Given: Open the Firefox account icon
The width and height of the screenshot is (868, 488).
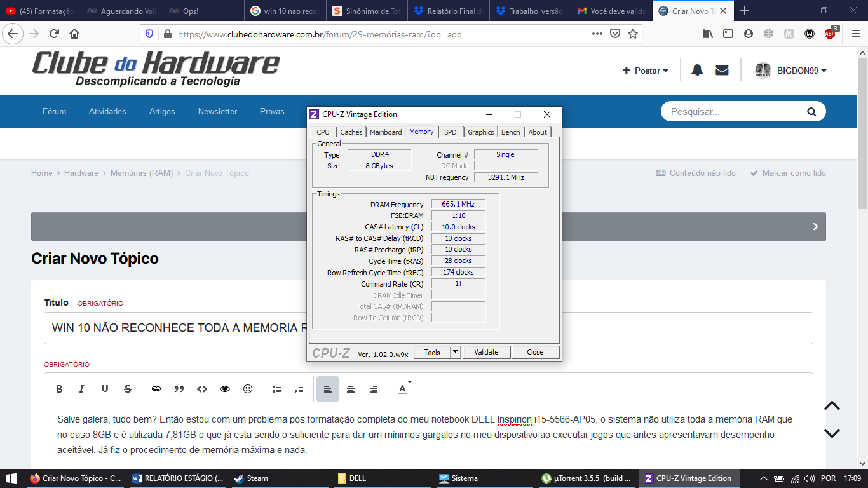Looking at the screenshot, I should tap(749, 34).
